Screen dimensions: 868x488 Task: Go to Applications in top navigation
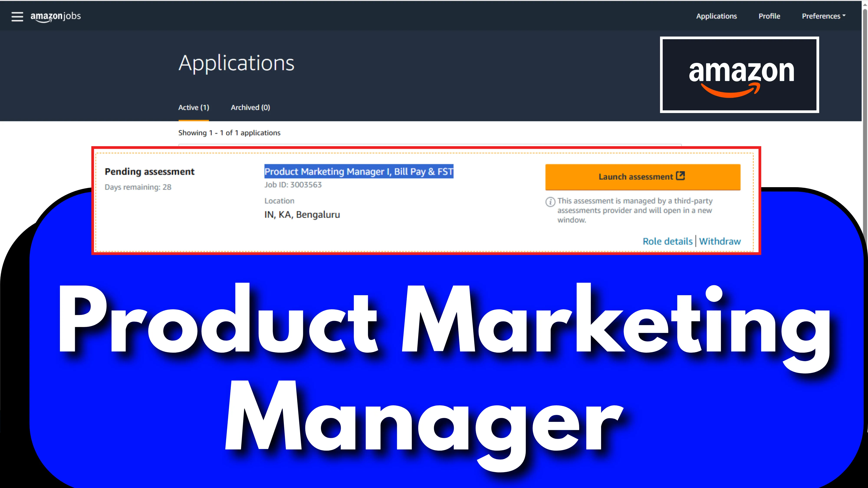coord(716,16)
